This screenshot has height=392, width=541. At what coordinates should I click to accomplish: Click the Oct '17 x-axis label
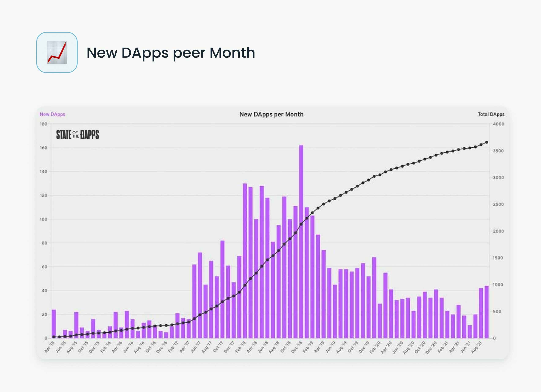tap(218, 347)
